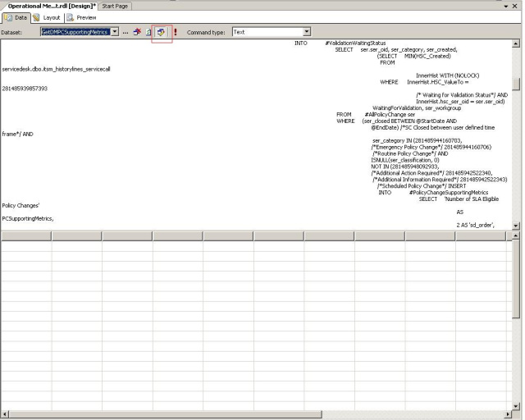Click '/*Scheduled Policy Change*/ INSERT' text

pos(422,186)
